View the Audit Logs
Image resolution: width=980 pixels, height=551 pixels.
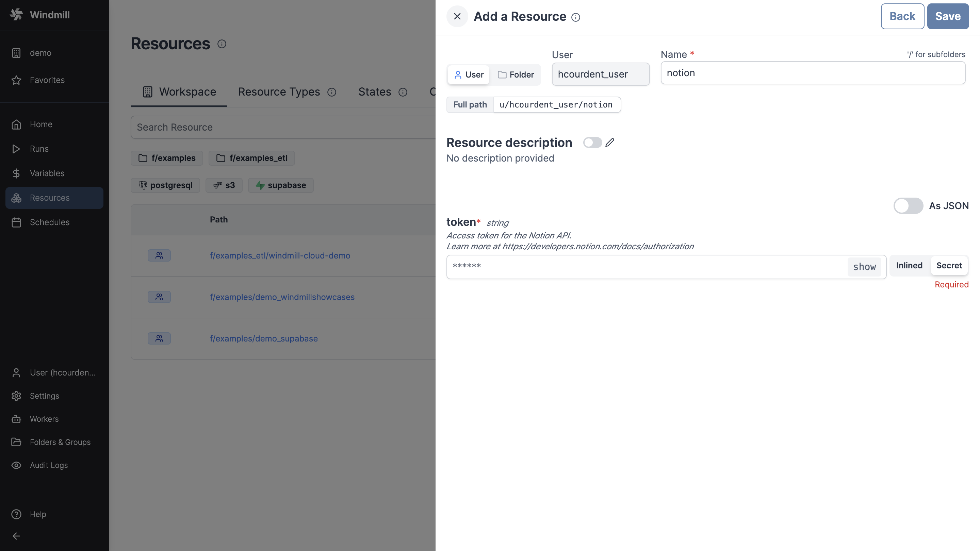point(48,465)
